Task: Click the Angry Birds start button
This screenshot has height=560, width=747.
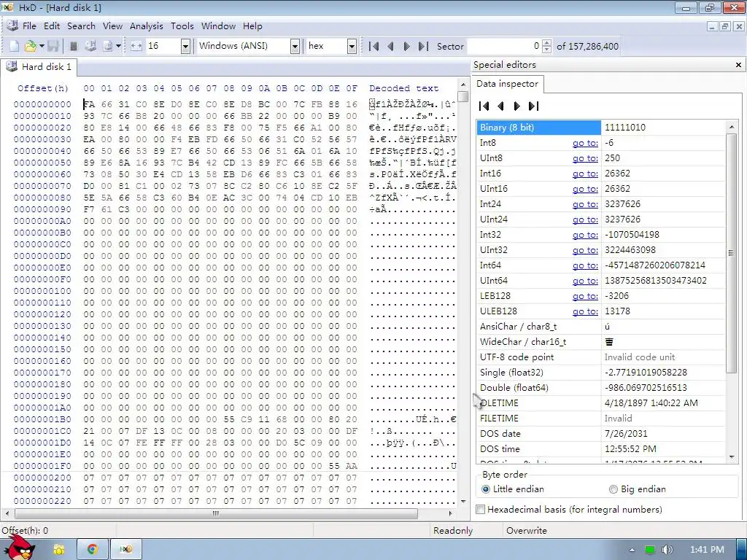Action: click(19, 548)
